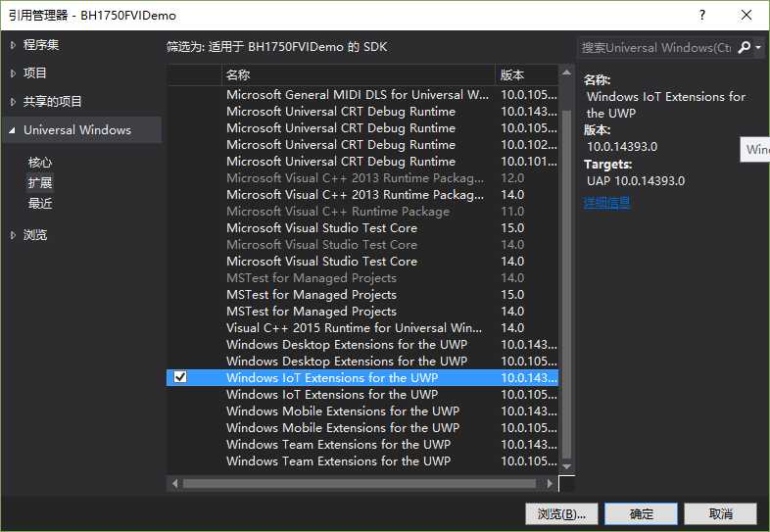Close the reference manager dialog
Image resolution: width=770 pixels, height=532 pixels.
(x=746, y=15)
